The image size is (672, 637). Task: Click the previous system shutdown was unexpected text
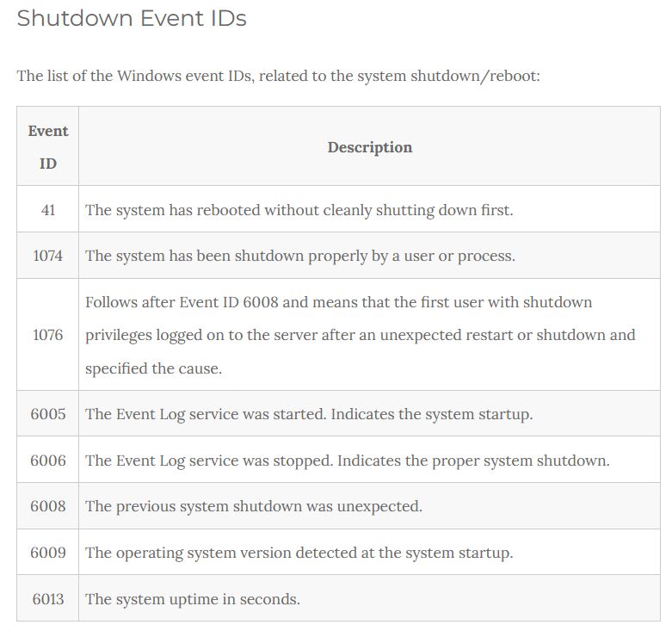click(x=254, y=506)
